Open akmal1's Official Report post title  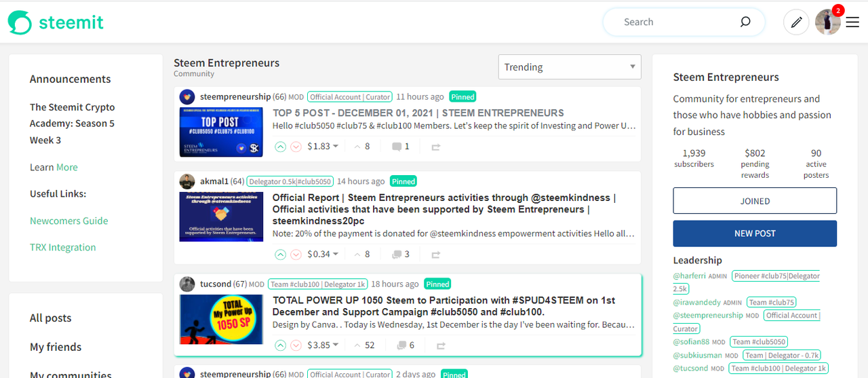coord(444,210)
